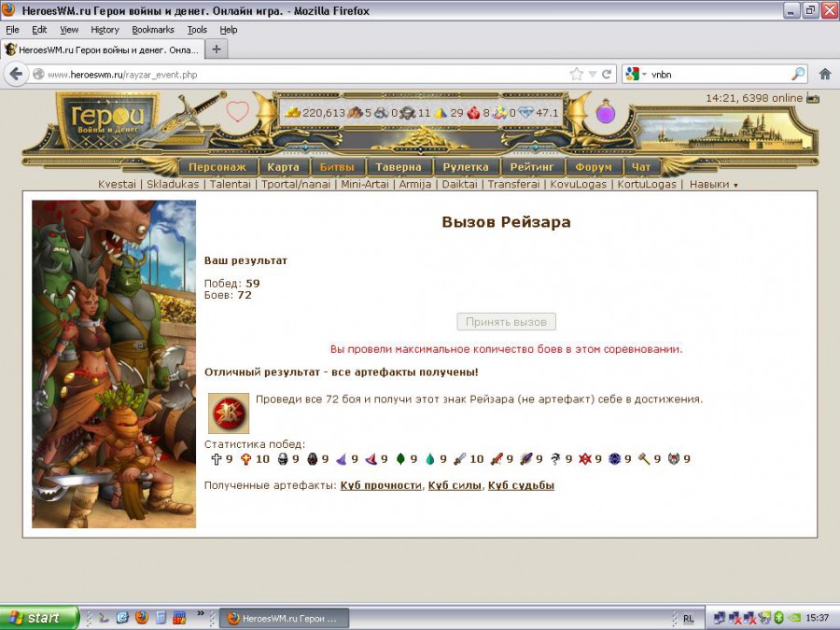Viewport: 840px width, 630px height.
Task: Go to the Firefox home page
Action: tap(825, 74)
